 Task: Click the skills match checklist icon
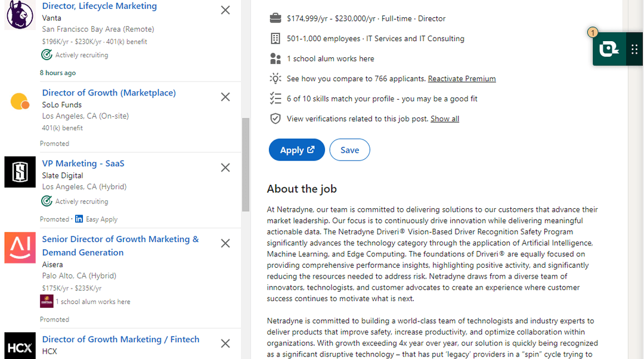click(275, 98)
